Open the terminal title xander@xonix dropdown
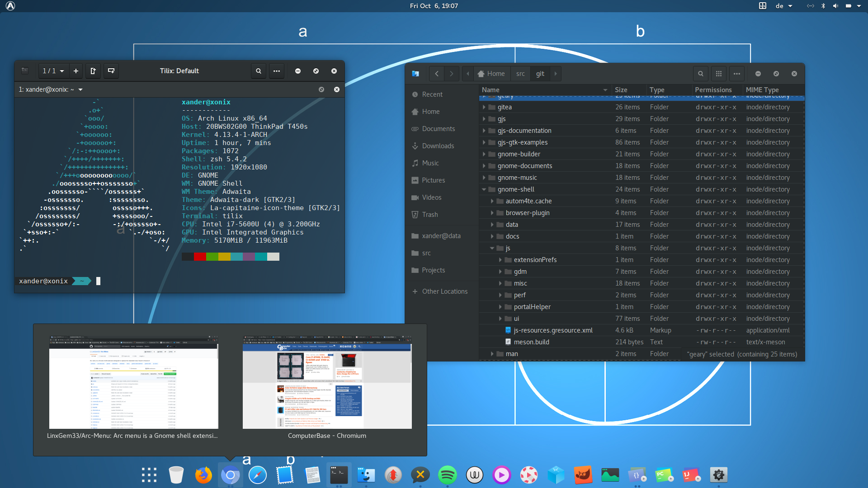Viewport: 868px width, 488px height. [80, 89]
